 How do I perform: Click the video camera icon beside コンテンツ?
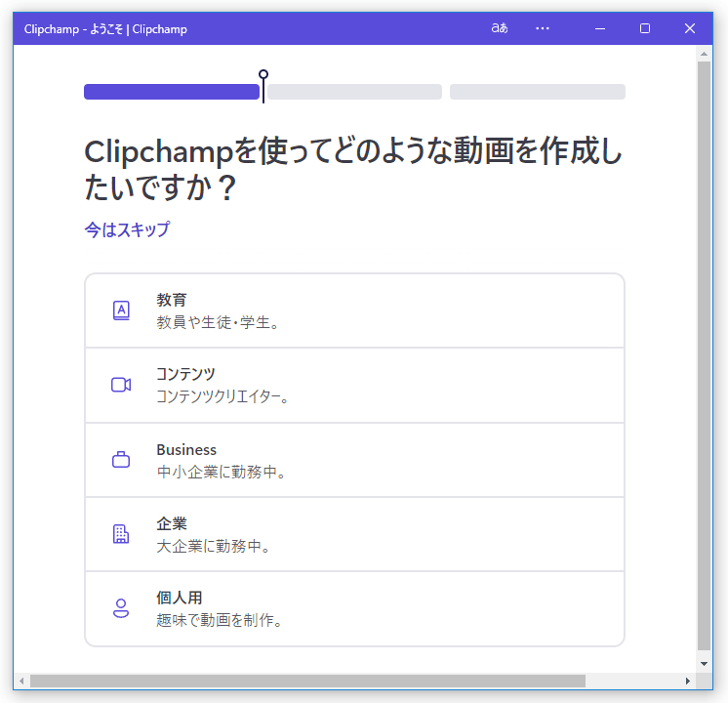[x=121, y=385]
